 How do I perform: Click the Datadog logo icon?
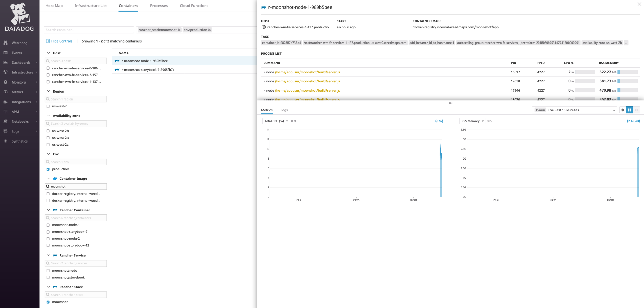[x=20, y=13]
